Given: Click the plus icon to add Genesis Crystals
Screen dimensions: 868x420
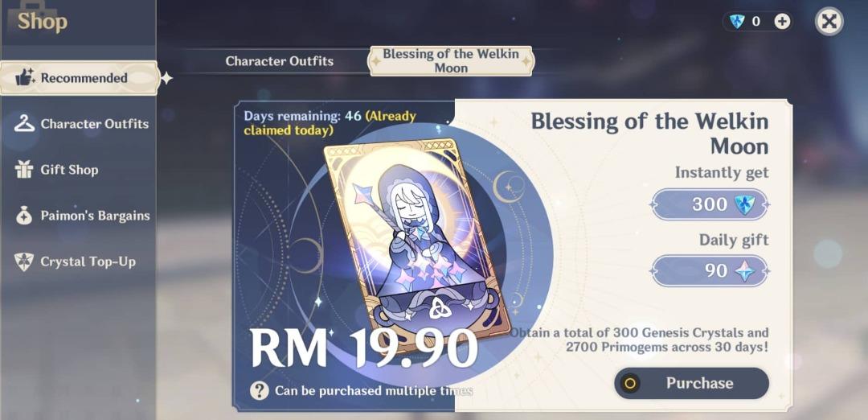Looking at the screenshot, I should point(782,22).
